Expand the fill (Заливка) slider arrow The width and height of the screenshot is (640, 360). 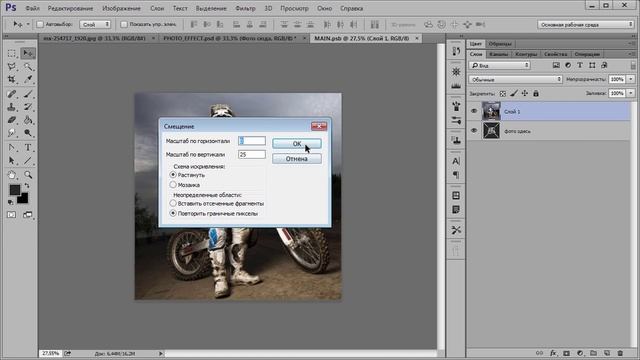(631, 93)
